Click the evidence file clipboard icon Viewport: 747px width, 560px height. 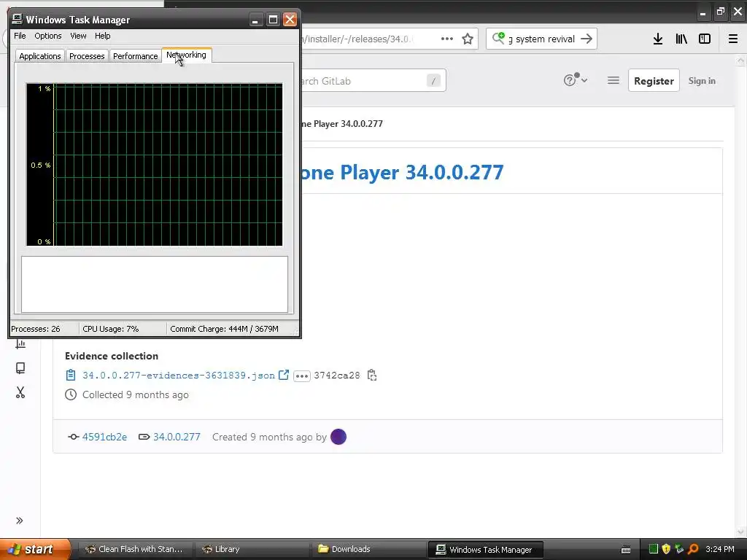71,376
